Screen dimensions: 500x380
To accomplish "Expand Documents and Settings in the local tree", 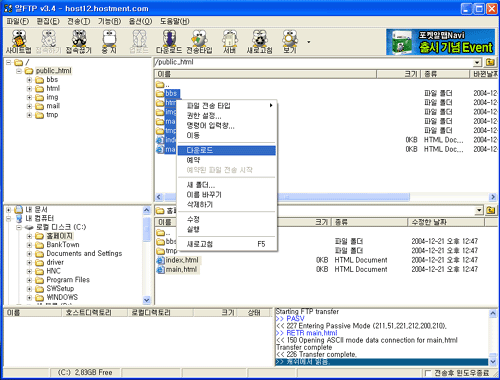I will coord(29,254).
